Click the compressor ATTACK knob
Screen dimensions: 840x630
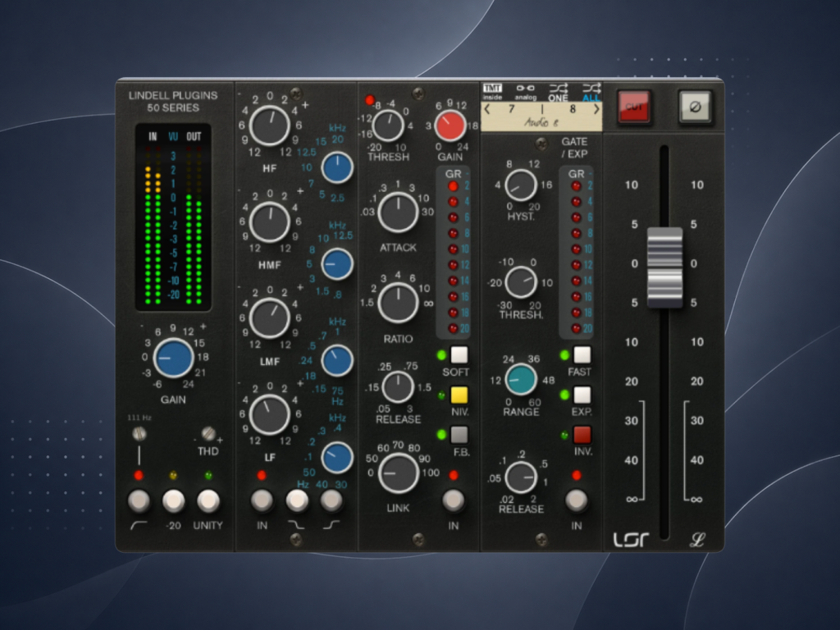(x=398, y=212)
